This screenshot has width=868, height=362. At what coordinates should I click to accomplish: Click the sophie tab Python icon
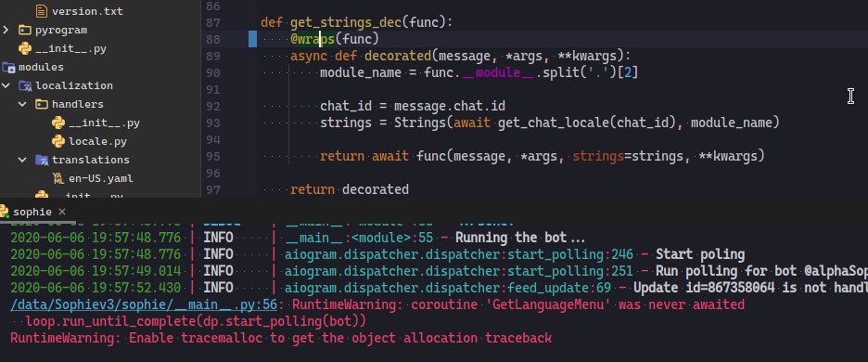5,212
